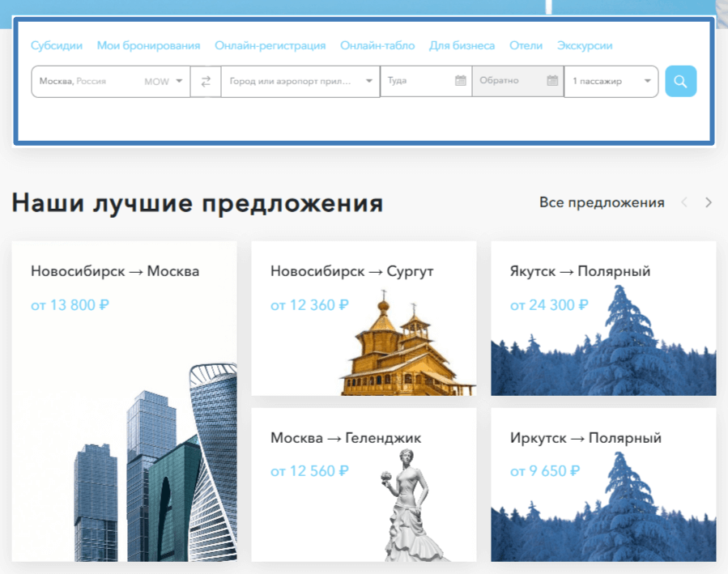Screen dimensions: 728x574
Task: Go to Мои бронирования
Action: 148,46
